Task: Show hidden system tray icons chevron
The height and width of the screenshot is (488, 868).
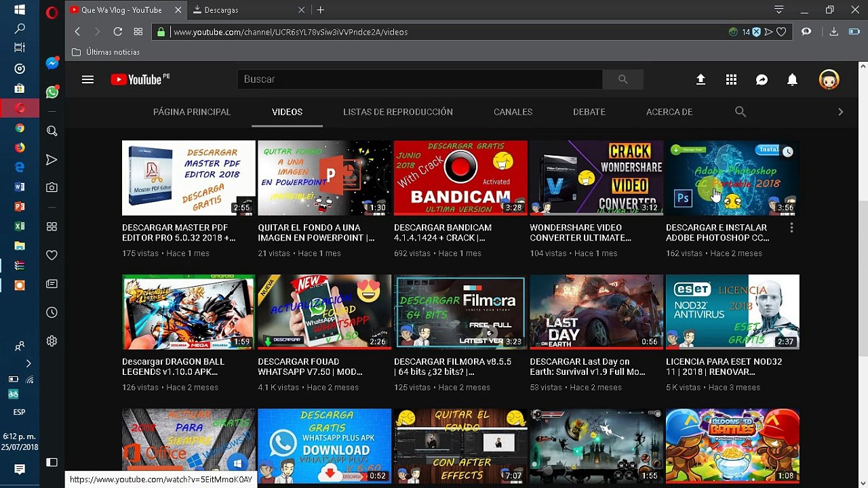Action: [28, 364]
